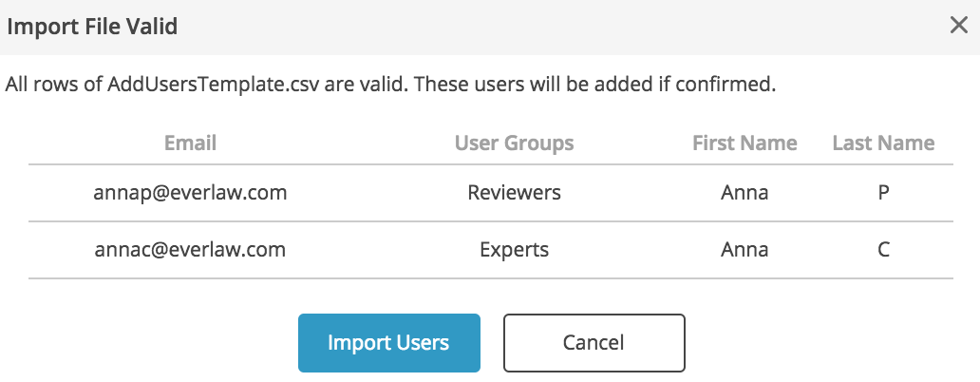Click the Import Users button
The image size is (980, 382).
(388, 343)
